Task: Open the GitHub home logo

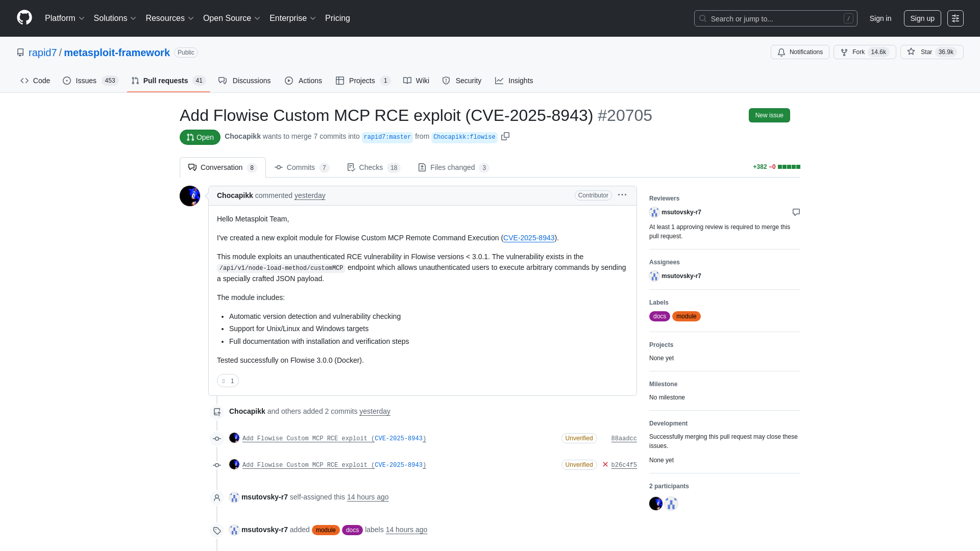Action: (23, 18)
